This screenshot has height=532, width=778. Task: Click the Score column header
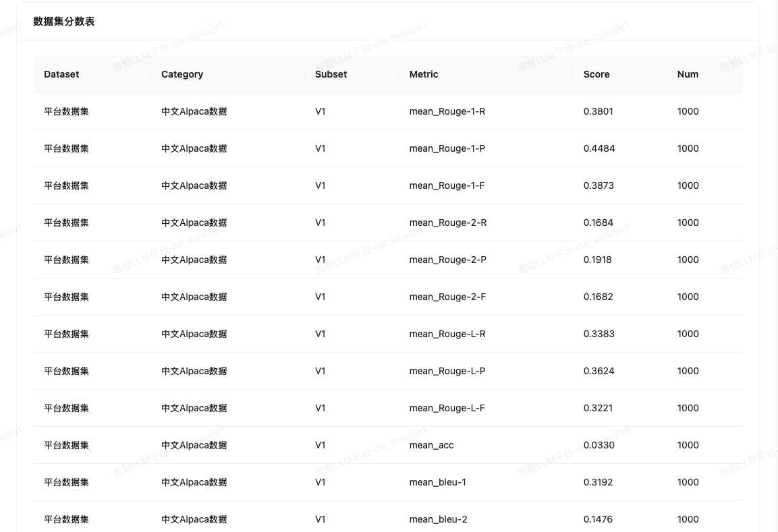pyautogui.click(x=596, y=74)
